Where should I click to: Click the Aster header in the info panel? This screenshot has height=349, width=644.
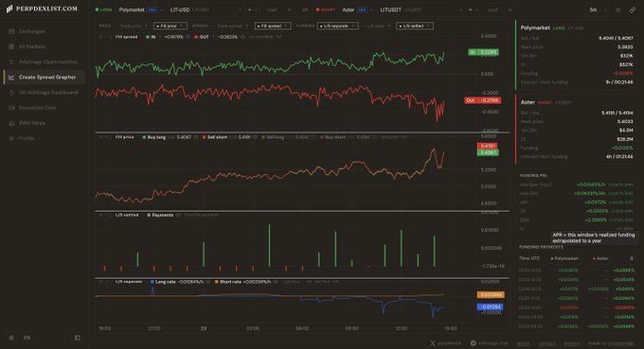point(528,102)
